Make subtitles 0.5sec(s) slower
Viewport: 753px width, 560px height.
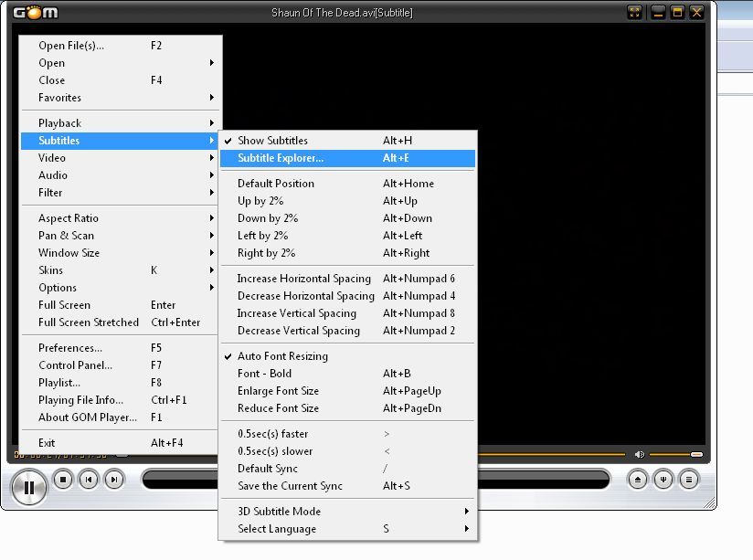point(347,451)
